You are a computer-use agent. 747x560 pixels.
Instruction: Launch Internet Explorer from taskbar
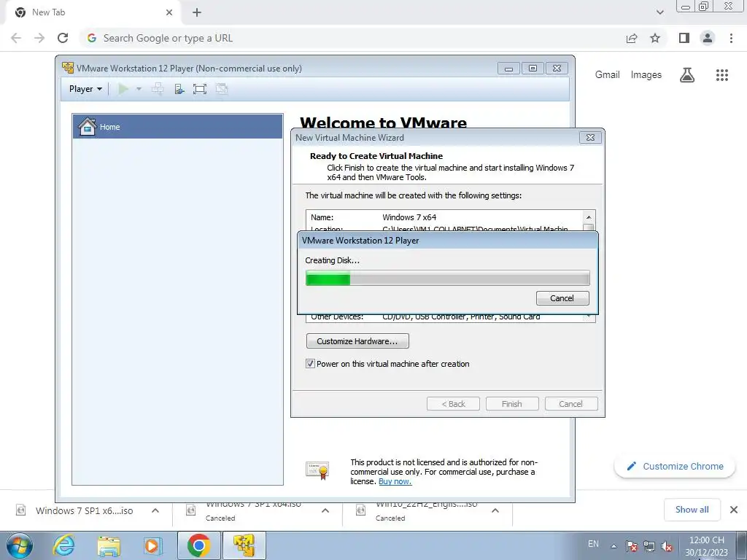(x=63, y=545)
